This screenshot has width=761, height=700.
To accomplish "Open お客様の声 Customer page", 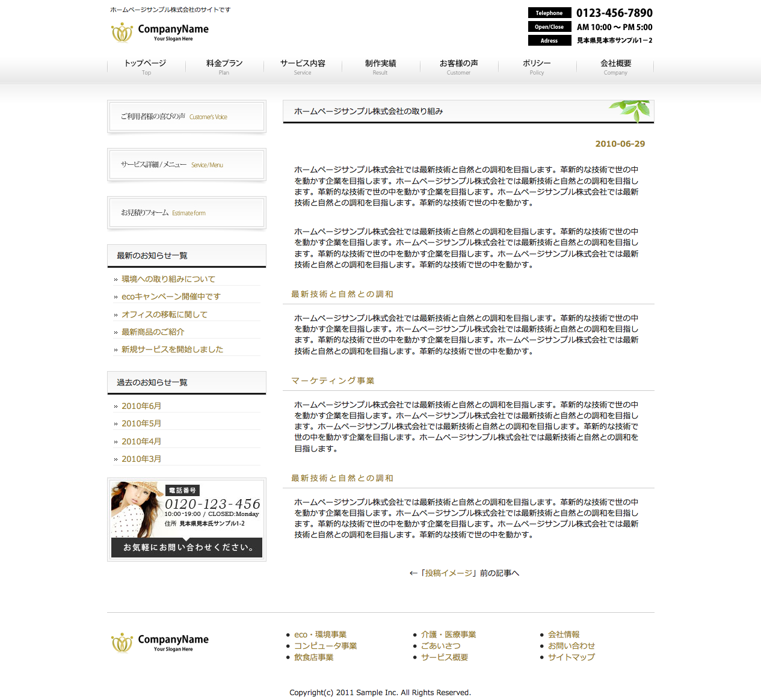I will [x=458, y=67].
